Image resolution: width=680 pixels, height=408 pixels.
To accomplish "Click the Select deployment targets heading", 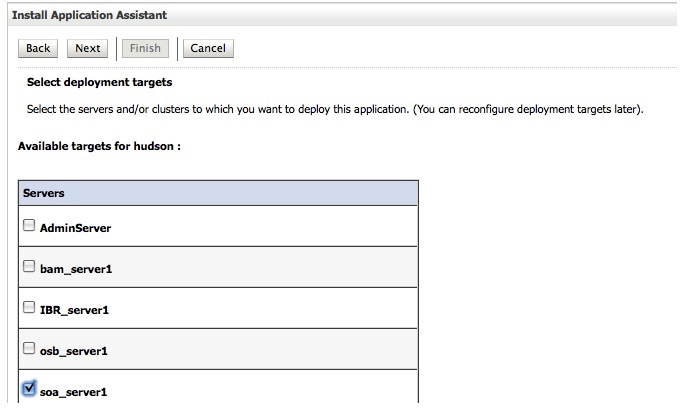I will click(99, 82).
